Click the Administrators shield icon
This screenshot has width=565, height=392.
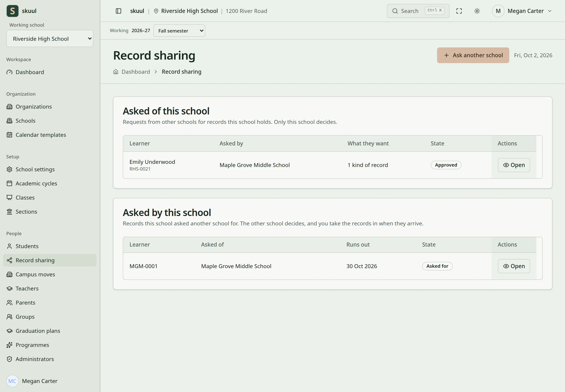(9, 359)
